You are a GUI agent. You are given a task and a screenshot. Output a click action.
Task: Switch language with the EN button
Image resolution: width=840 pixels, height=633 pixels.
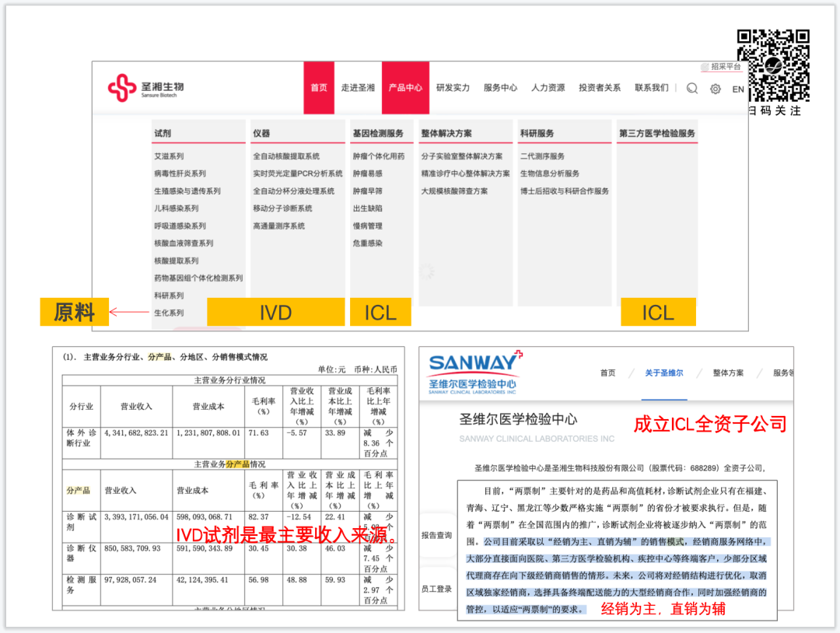737,89
